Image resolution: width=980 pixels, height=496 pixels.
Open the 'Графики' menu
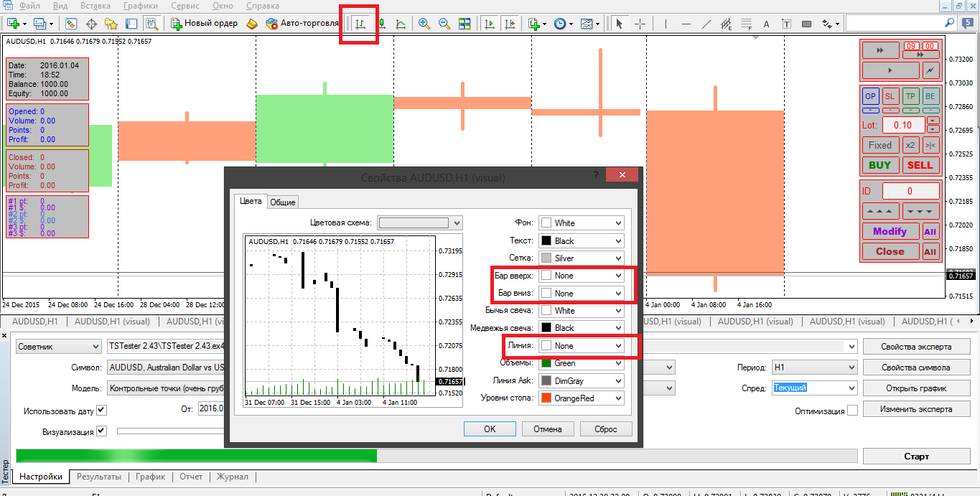click(x=140, y=6)
